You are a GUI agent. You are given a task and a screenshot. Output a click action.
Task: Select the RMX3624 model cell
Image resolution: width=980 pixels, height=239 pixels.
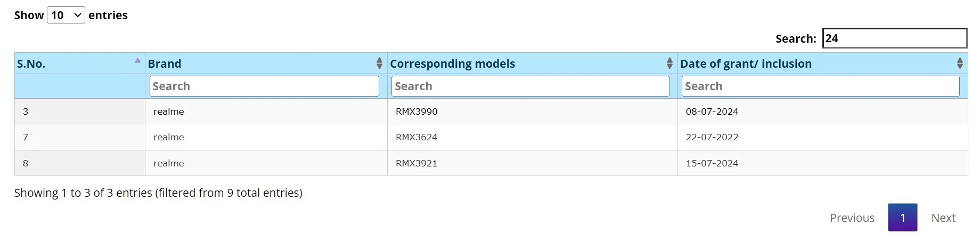pos(533,137)
